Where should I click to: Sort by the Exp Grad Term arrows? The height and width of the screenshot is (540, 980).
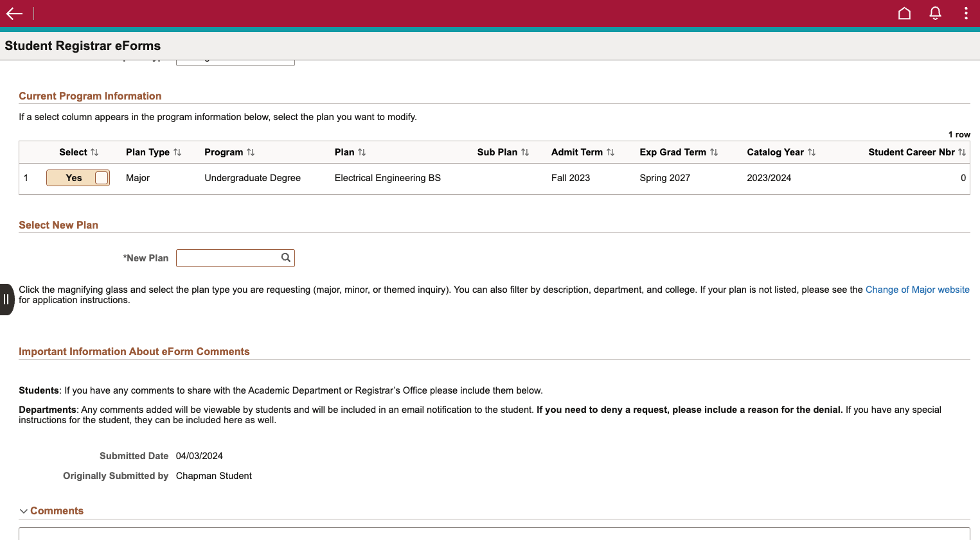[714, 152]
